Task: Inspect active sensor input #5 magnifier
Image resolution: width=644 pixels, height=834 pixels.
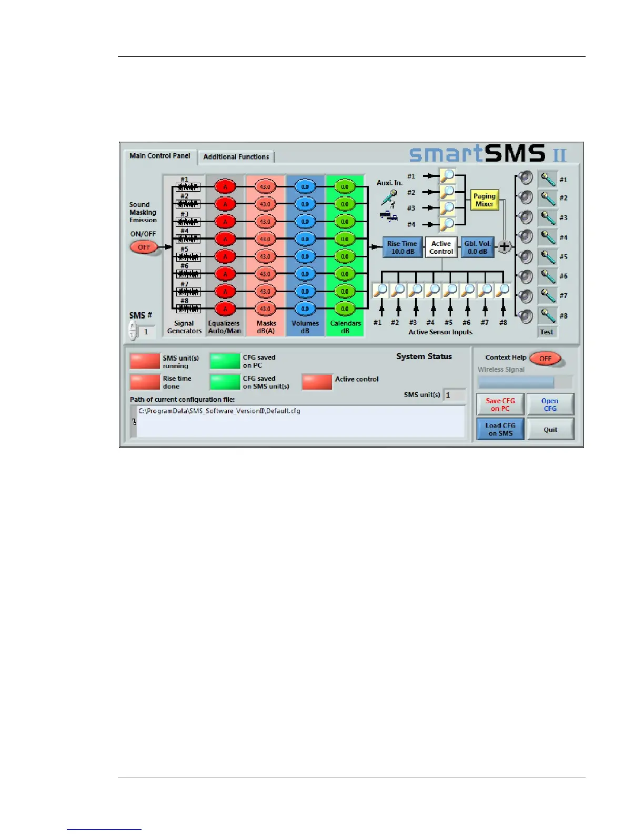Action: tap(450, 290)
